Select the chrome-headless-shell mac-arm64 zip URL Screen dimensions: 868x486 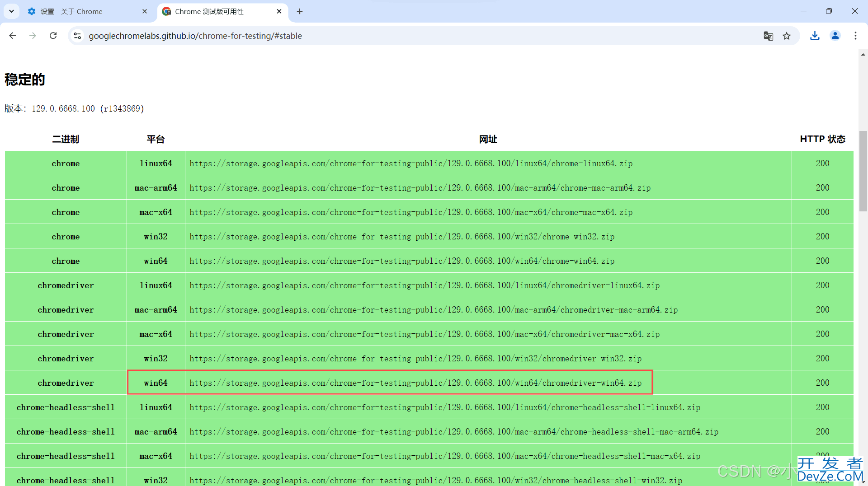click(x=454, y=432)
